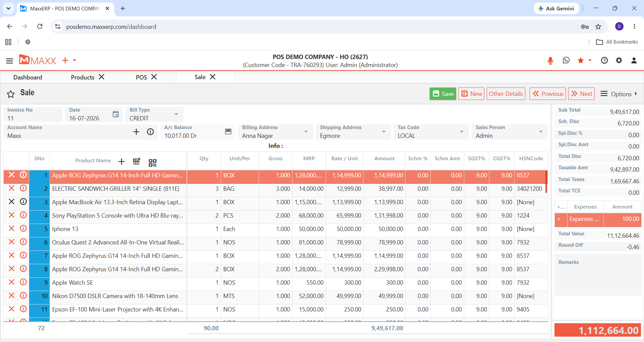Click the Invoice No field

point(33,114)
